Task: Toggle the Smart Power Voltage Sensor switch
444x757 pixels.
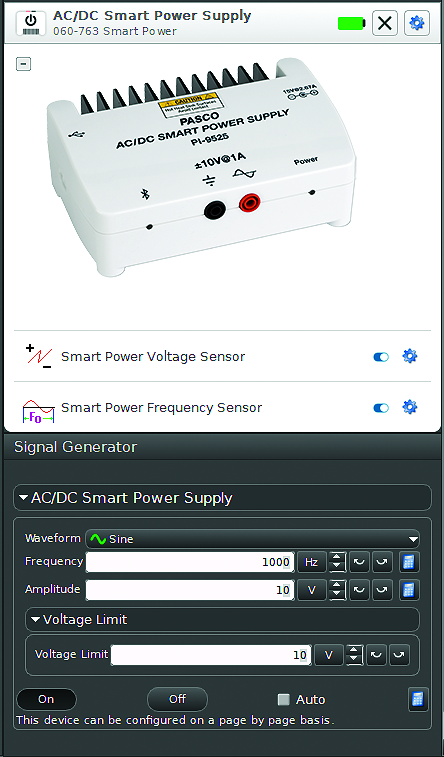Action: click(381, 357)
